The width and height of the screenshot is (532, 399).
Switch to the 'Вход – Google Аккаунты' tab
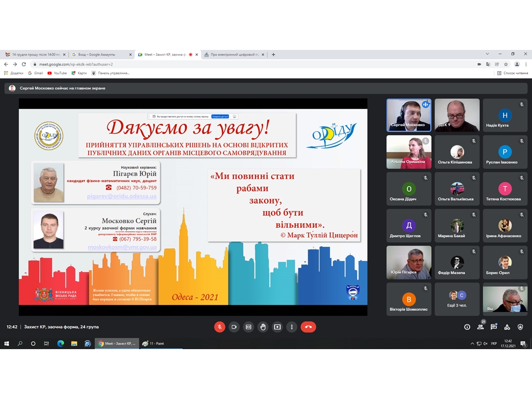click(101, 54)
